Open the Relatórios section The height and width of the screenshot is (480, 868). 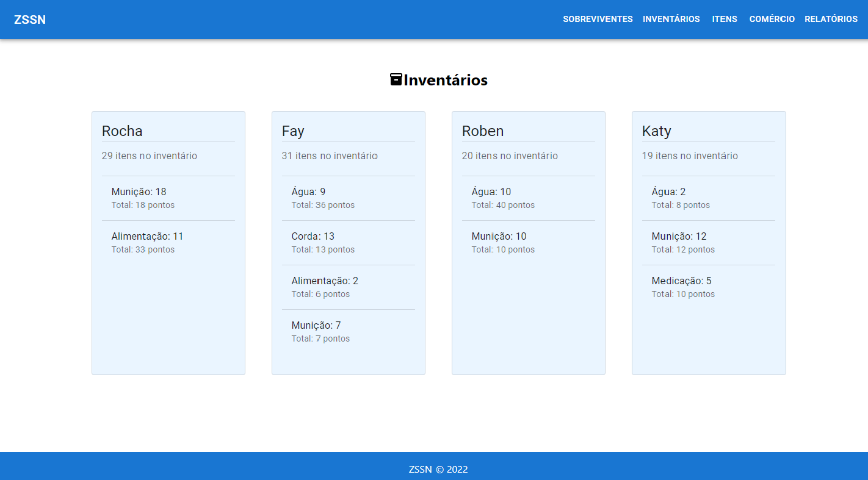(x=831, y=19)
